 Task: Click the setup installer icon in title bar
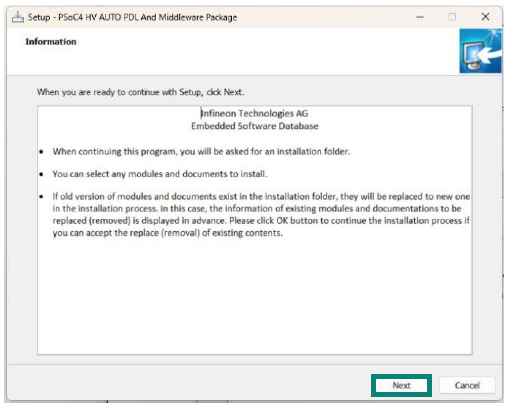[18, 17]
